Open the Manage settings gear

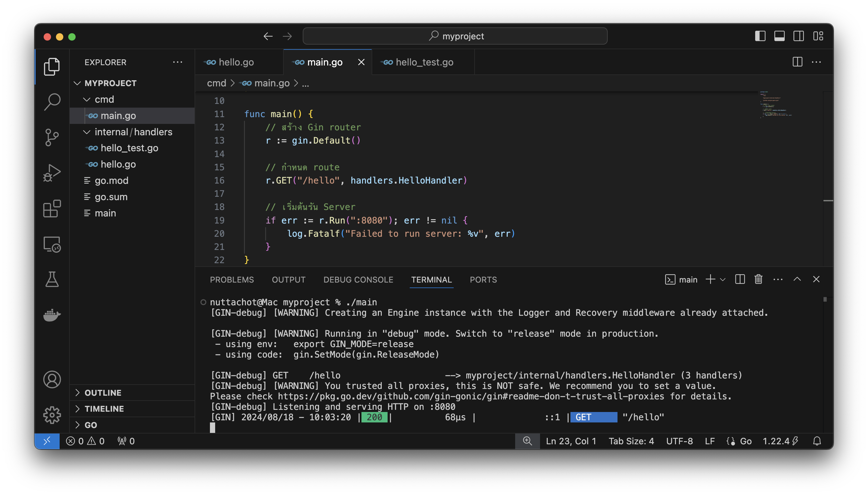pyautogui.click(x=52, y=414)
